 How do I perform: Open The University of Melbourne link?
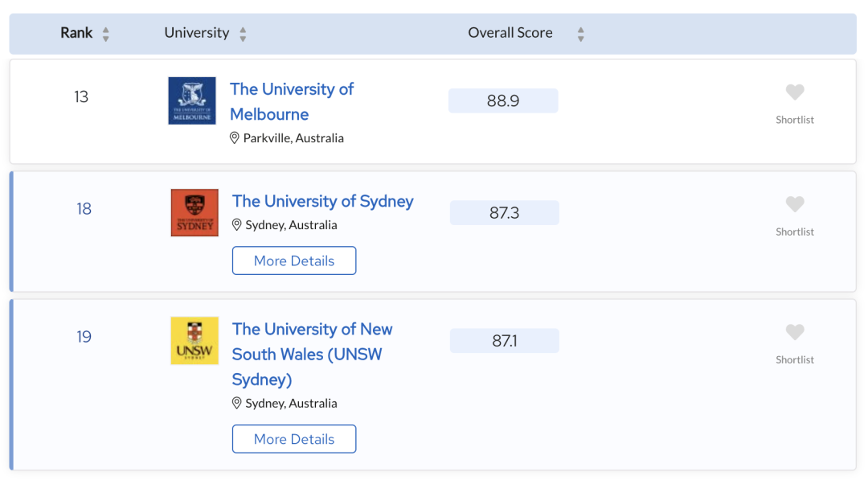tap(292, 101)
